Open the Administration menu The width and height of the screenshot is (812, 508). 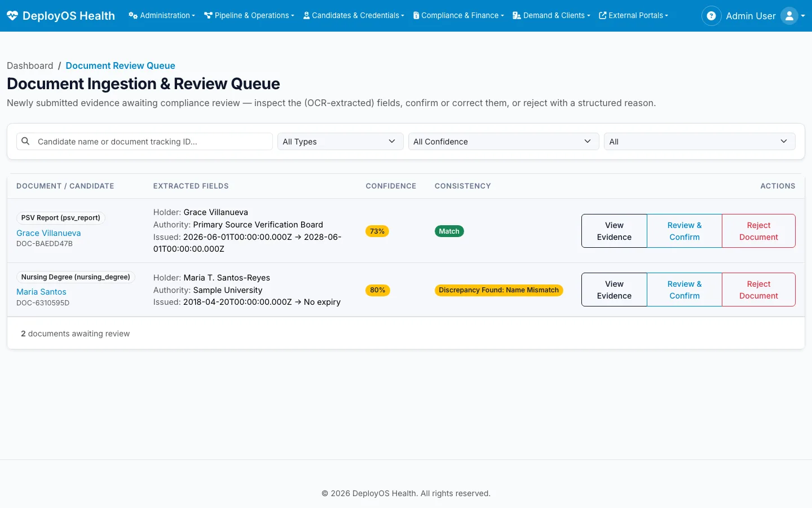pyautogui.click(x=162, y=15)
